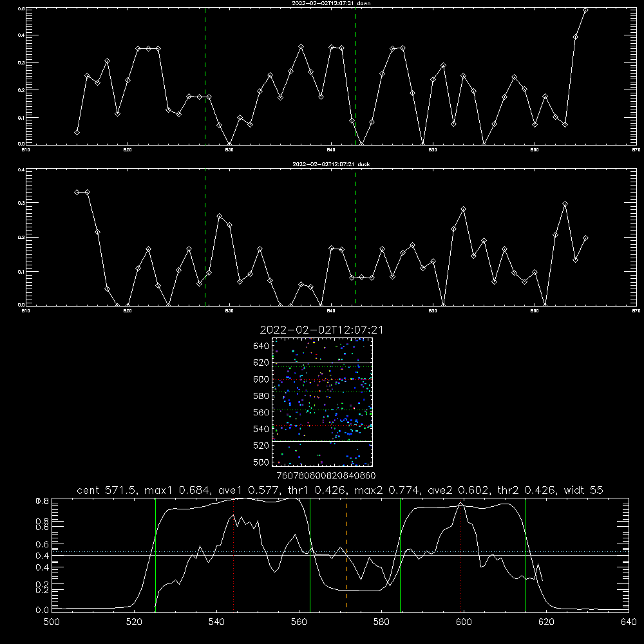
Task: Click the upper white horizontal line in scatter image
Action: pyautogui.click(x=323, y=363)
